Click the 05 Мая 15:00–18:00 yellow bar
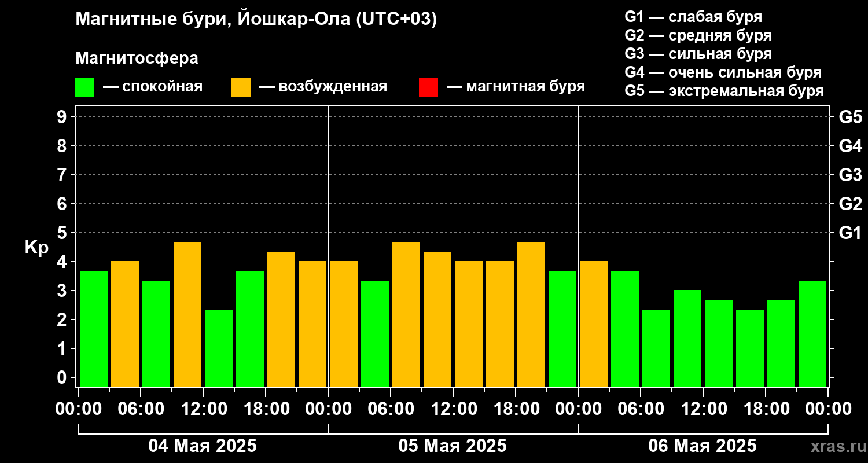 pos(500,324)
